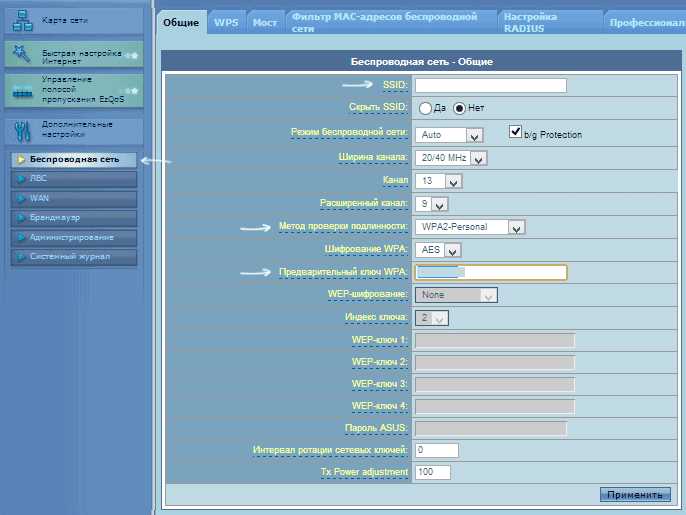Viewport: 686px width, 515px height.
Task: Open the WPA2-Personal authentication method dropdown
Action: [x=470, y=227]
